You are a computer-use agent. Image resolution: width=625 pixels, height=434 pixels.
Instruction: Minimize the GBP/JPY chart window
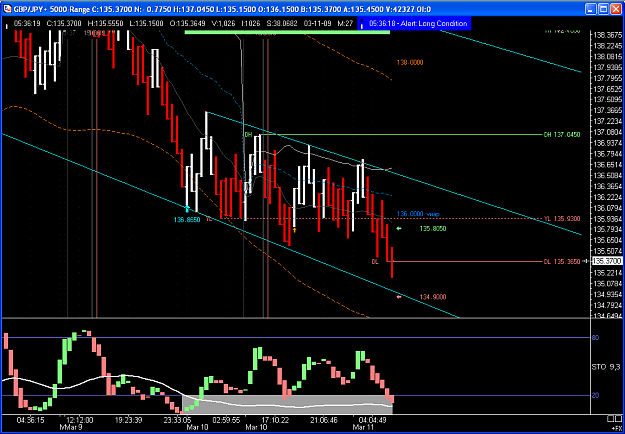(592, 8)
